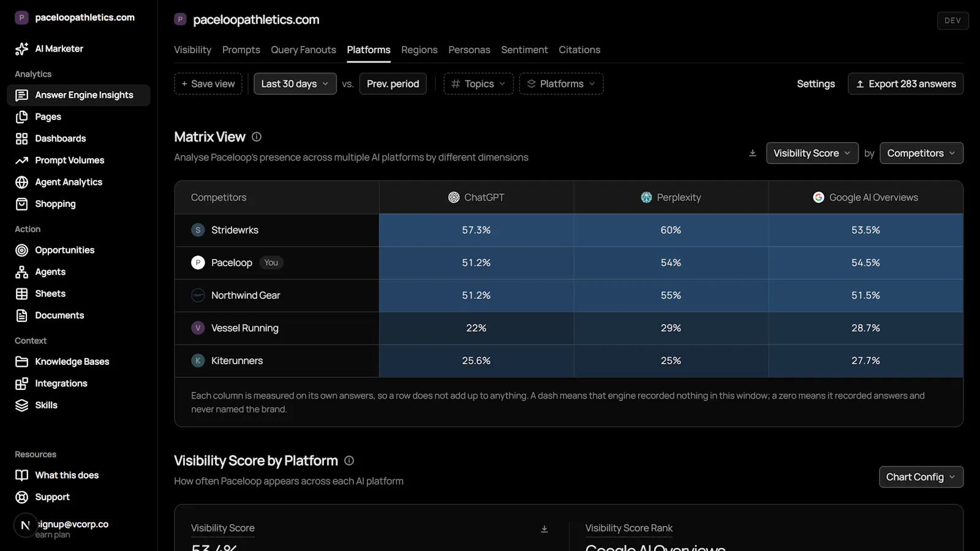980x551 pixels.
Task: Switch to the Prompts tab
Action: point(241,50)
